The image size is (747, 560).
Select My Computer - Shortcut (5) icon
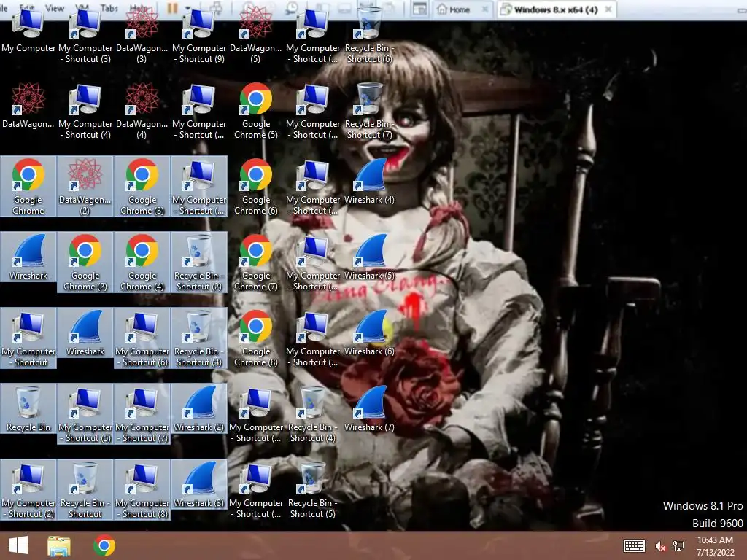(x=85, y=414)
